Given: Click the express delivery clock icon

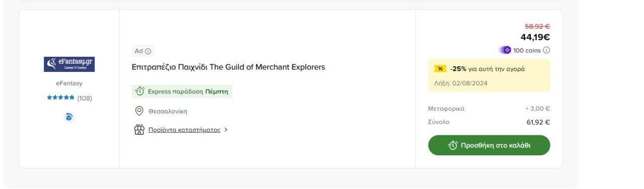Looking at the screenshot, I should coord(140,91).
